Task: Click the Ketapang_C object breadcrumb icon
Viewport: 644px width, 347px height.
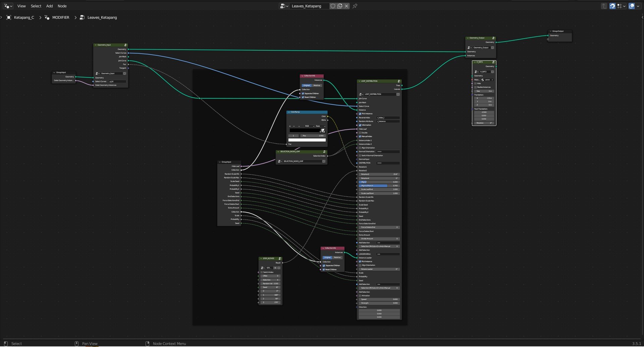Action: coord(9,17)
